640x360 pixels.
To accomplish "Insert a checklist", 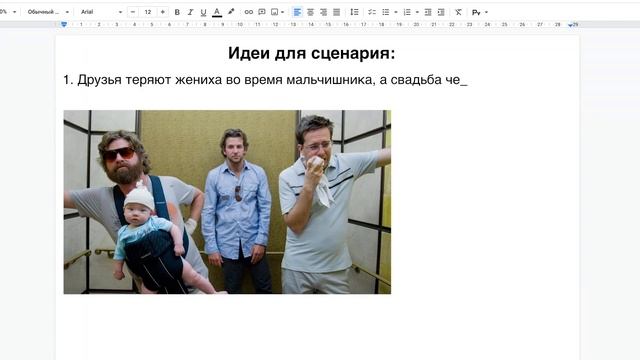I will point(372,12).
